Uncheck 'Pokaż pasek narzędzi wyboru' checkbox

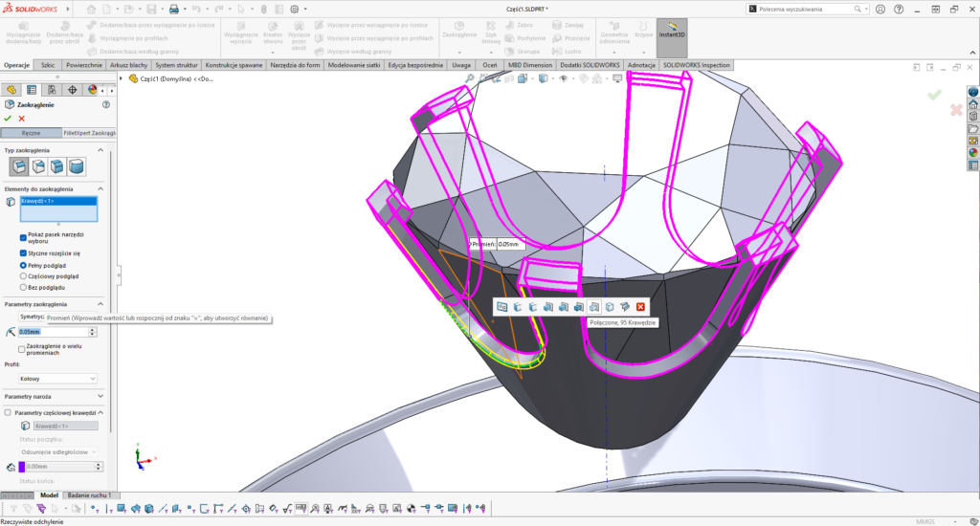(23, 236)
